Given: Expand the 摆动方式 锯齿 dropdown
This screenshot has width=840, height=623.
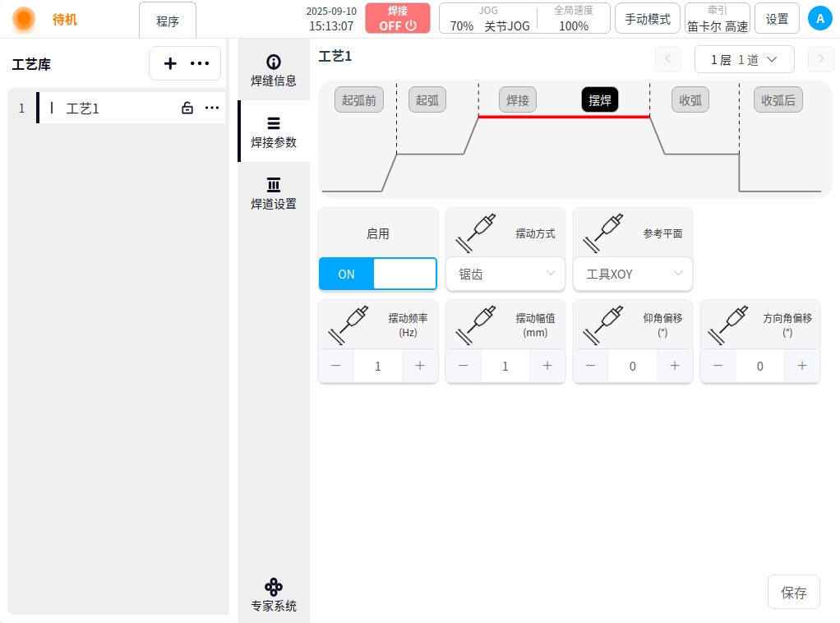Looking at the screenshot, I should click(x=505, y=274).
